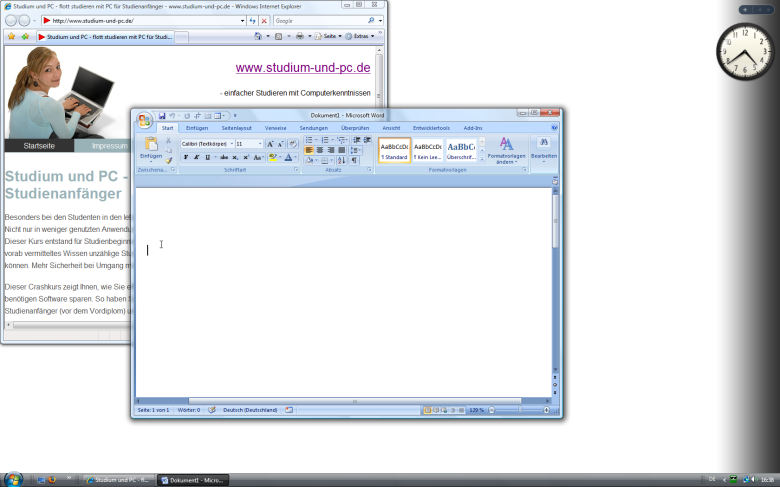Undo the last action in Word
Image resolution: width=780 pixels, height=487 pixels.
[172, 116]
